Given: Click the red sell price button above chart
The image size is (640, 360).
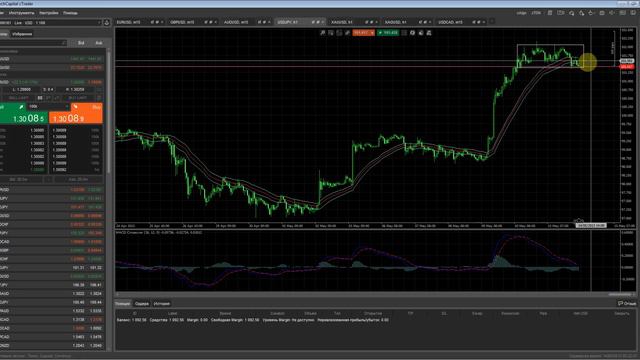Looking at the screenshot, I should pyautogui.click(x=363, y=33).
